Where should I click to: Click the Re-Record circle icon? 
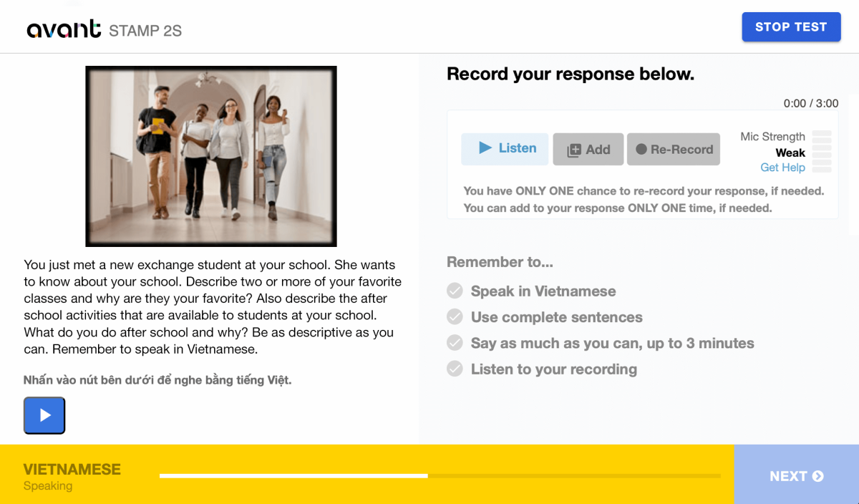pos(641,150)
